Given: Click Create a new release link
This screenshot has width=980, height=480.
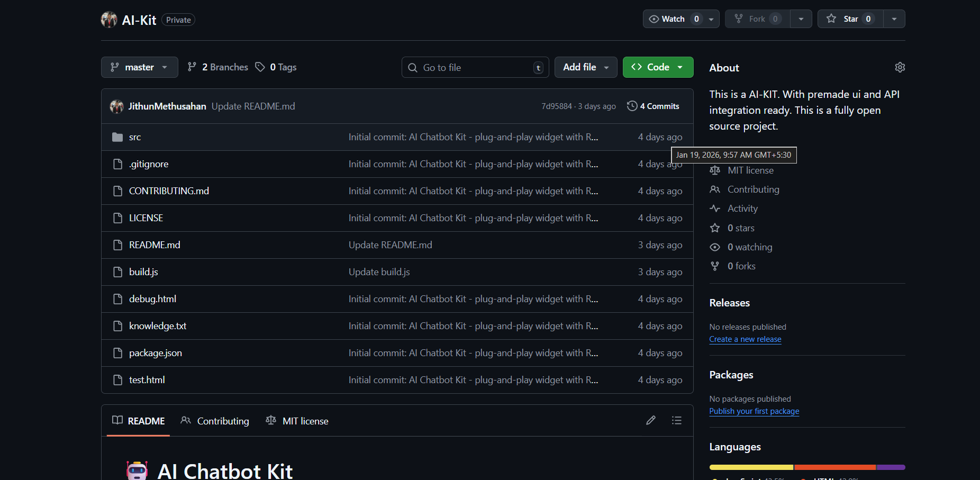Looking at the screenshot, I should pyautogui.click(x=745, y=339).
